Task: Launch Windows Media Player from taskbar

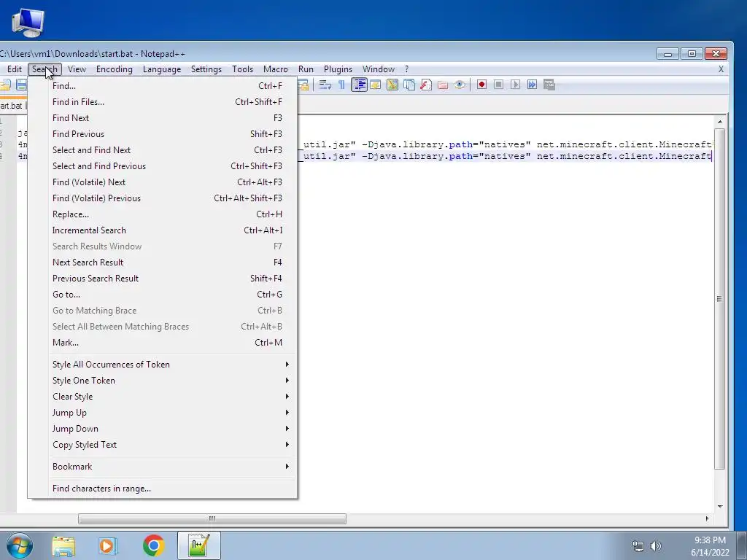Action: 108,545
